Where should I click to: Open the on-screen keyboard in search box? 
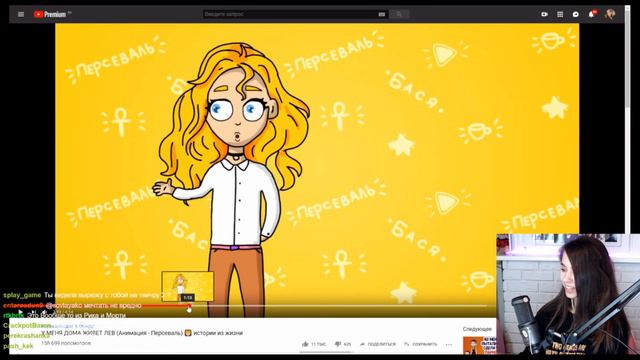382,14
